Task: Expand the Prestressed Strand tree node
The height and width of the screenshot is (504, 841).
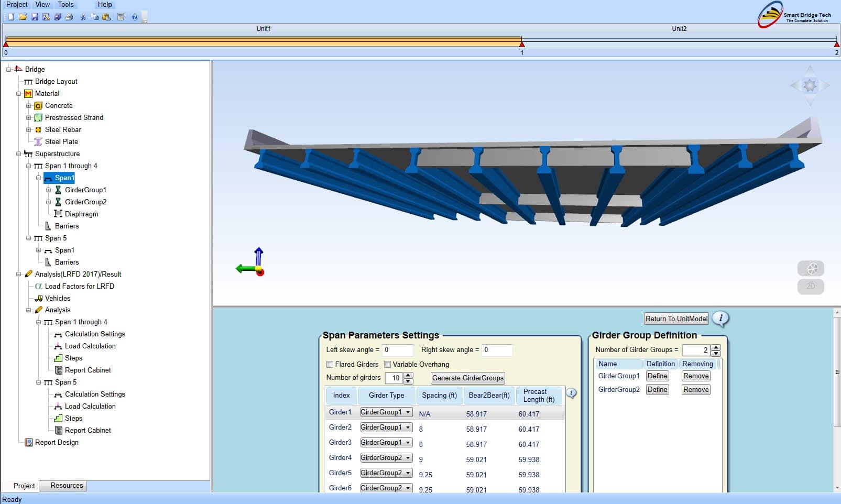Action: point(28,118)
